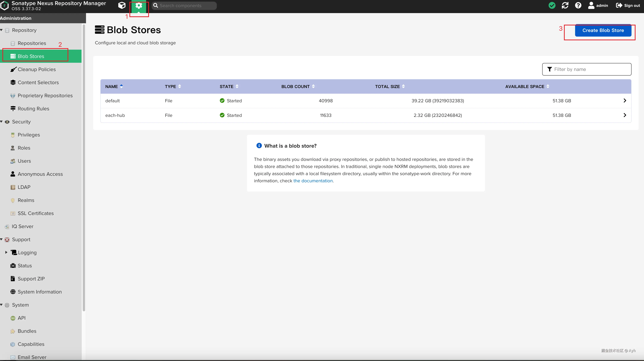Open Cleanup Policies from sidebar

(36, 69)
